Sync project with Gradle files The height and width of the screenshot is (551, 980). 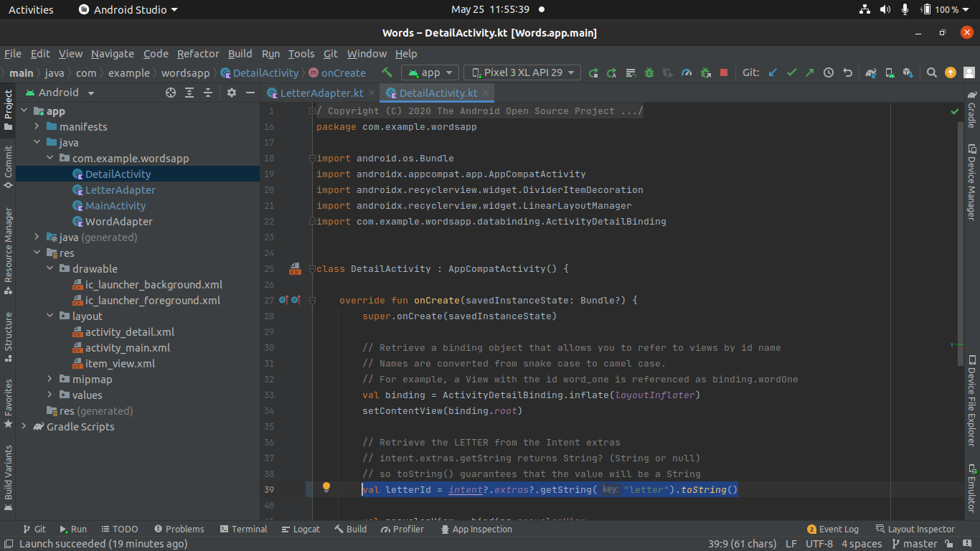point(870,72)
